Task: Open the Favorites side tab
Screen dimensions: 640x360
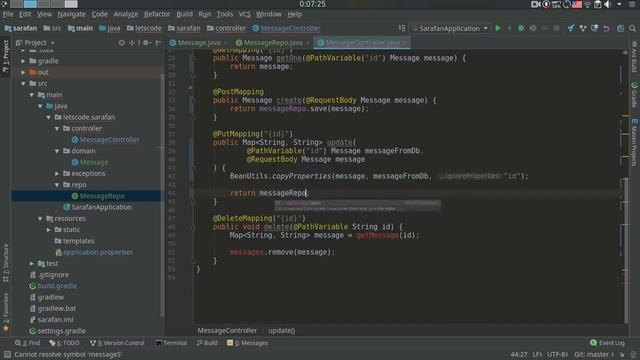Action: tap(6, 311)
